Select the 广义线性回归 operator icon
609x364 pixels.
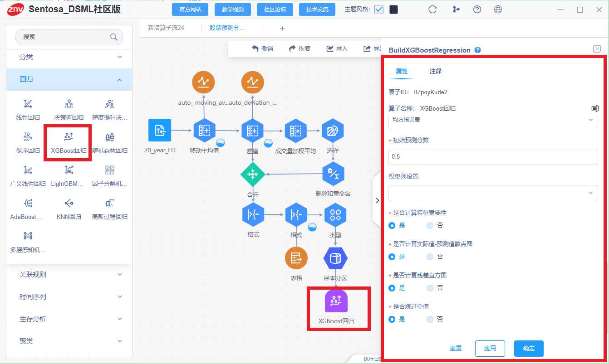[28, 170]
